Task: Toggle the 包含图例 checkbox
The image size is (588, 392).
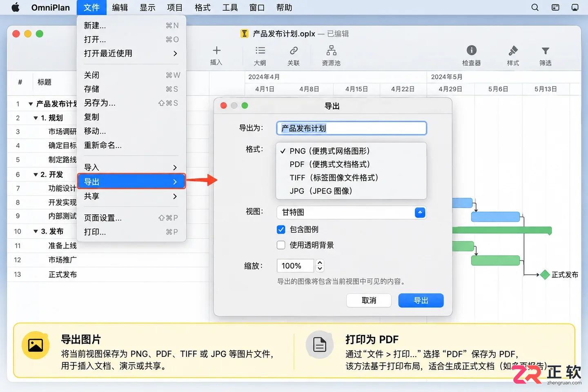Action: 281,229
